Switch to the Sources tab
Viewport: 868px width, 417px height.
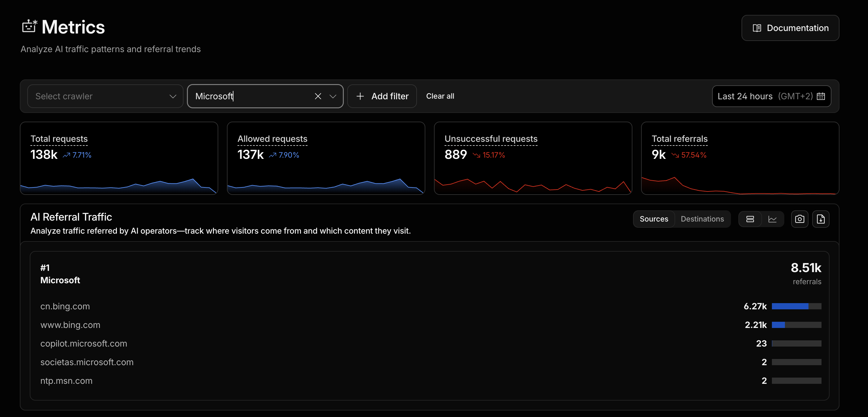654,219
